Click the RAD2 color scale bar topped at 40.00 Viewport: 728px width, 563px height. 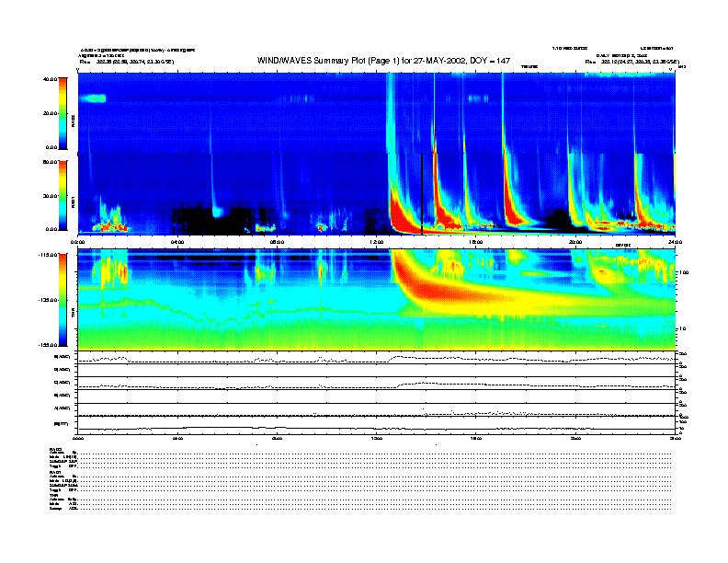[63, 113]
